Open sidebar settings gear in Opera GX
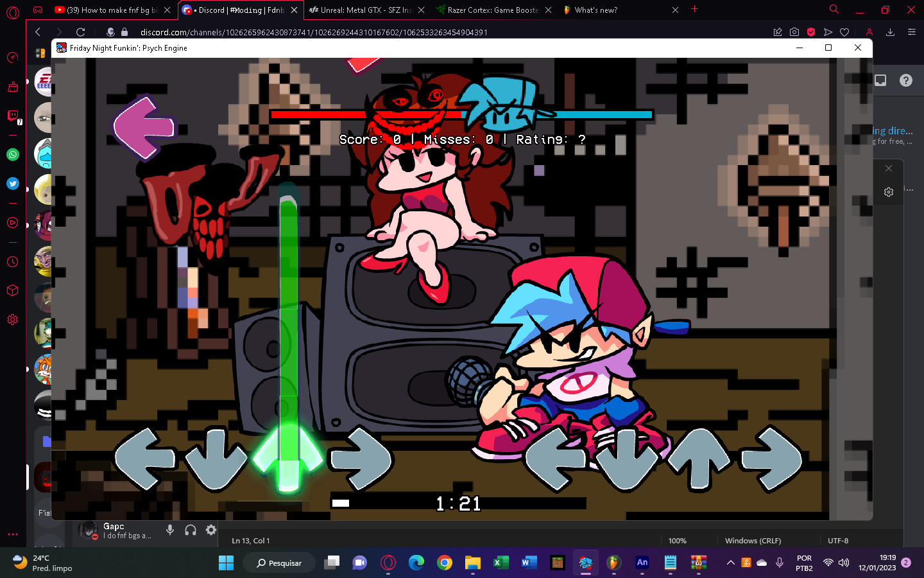924x578 pixels. [x=12, y=319]
